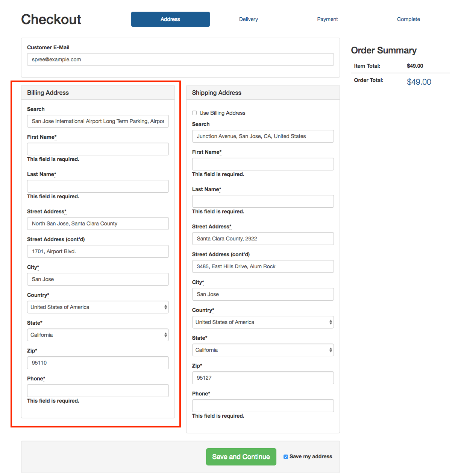Open the Complete checkout step
The width and height of the screenshot is (455, 476).
click(x=408, y=19)
